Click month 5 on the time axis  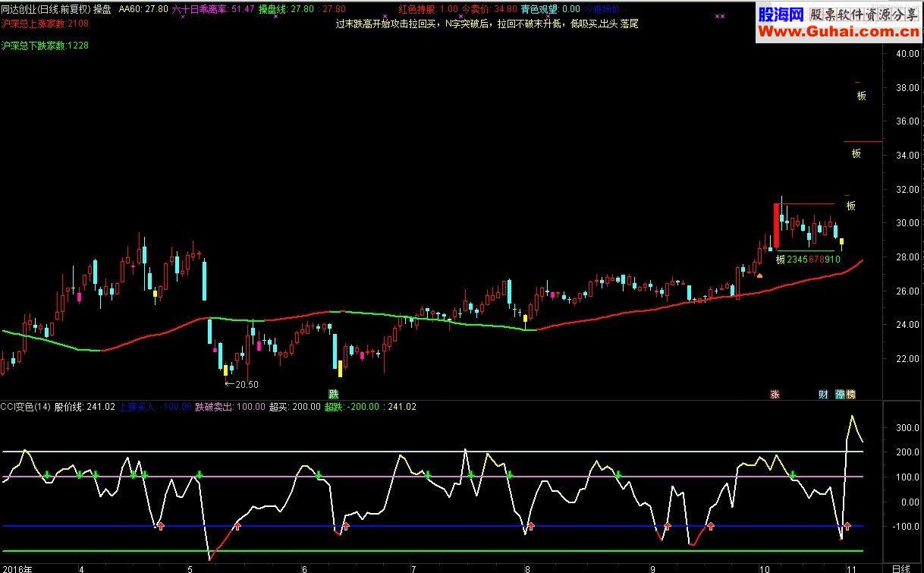point(190,568)
